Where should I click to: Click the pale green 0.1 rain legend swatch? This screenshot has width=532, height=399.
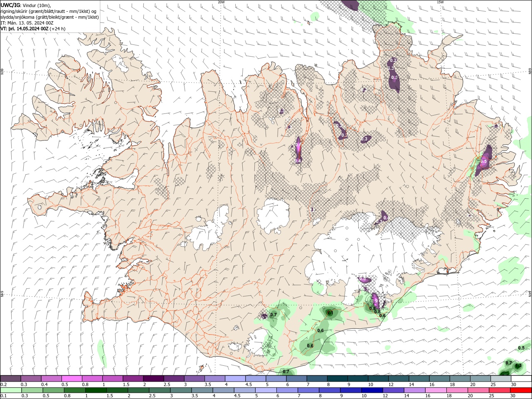tap(10, 390)
